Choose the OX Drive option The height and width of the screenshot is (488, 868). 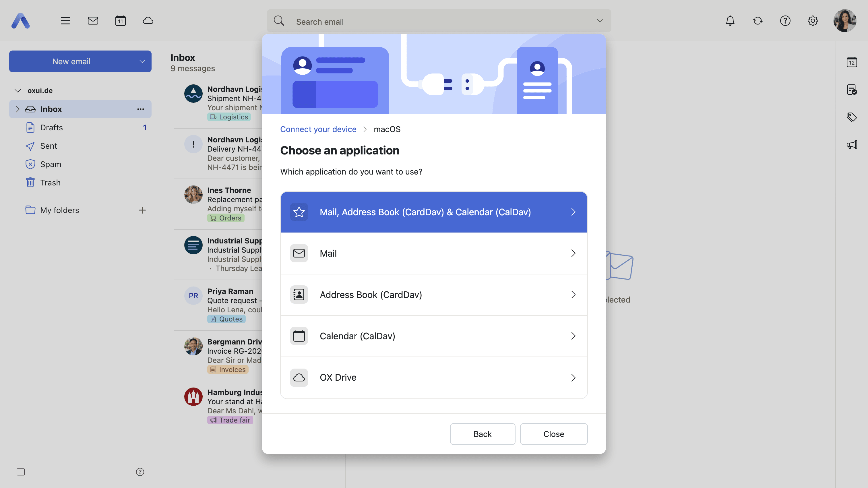coord(434,377)
